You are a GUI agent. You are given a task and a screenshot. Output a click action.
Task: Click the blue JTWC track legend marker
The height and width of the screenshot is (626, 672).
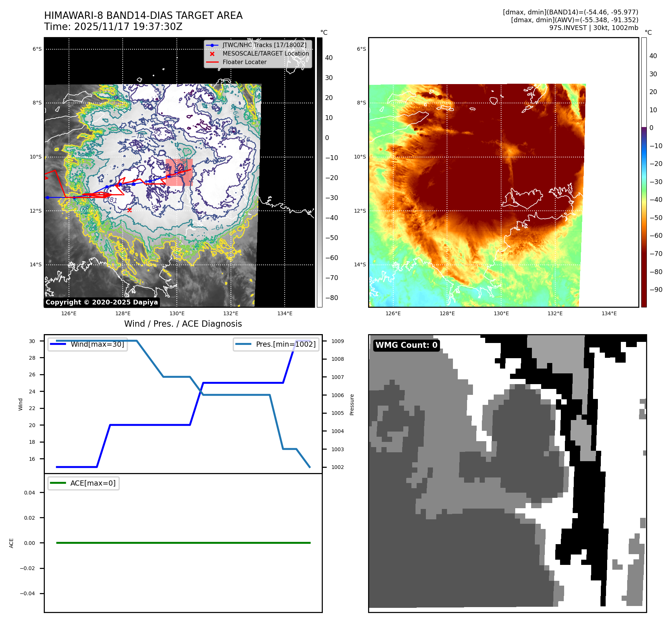tap(212, 45)
